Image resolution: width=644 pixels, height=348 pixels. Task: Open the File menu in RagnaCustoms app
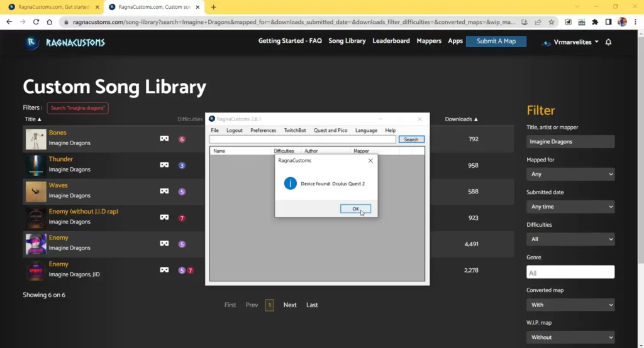(x=215, y=130)
